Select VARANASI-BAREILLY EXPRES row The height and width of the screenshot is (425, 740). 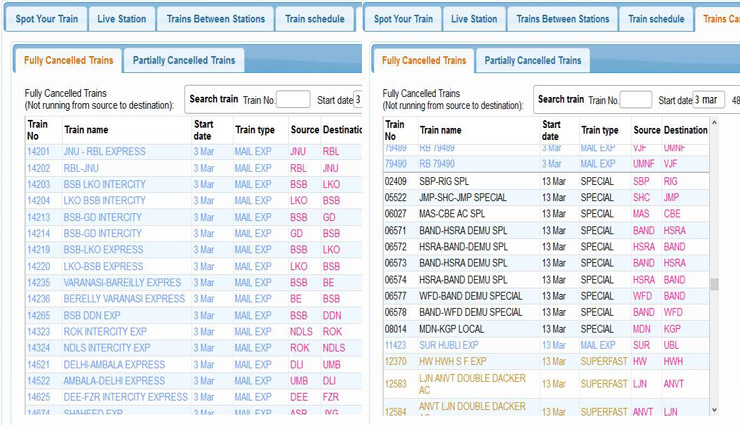(193, 283)
